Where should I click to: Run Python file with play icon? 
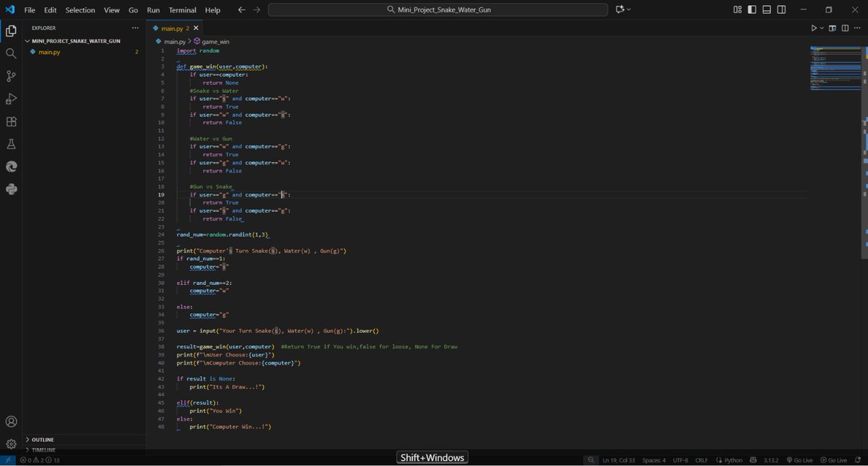click(814, 28)
